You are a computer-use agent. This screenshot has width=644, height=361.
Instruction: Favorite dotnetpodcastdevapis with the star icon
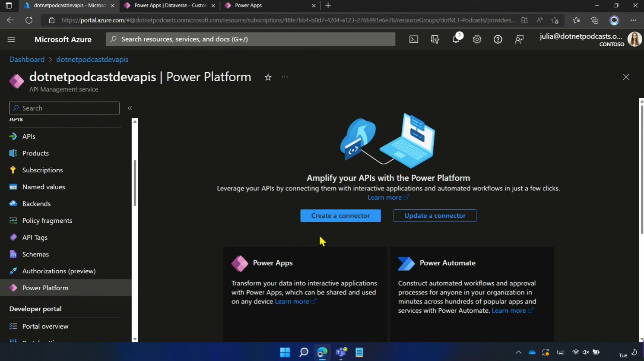tap(268, 77)
